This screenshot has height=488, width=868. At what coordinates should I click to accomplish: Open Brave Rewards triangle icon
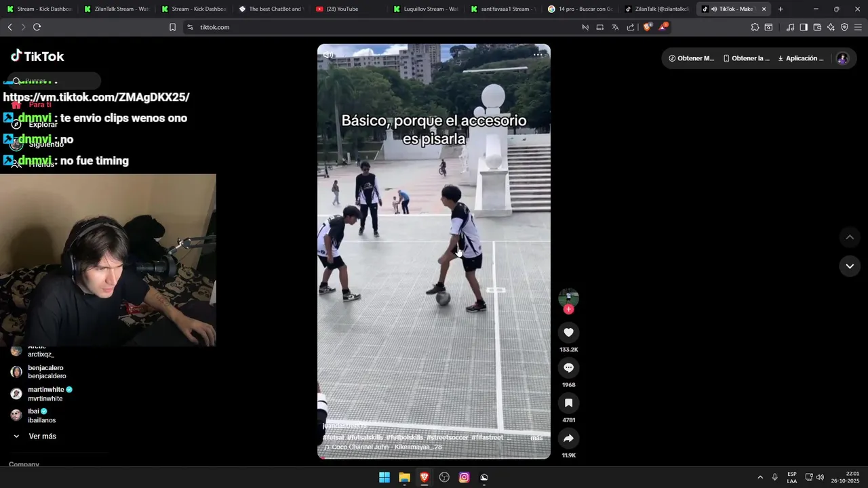663,27
